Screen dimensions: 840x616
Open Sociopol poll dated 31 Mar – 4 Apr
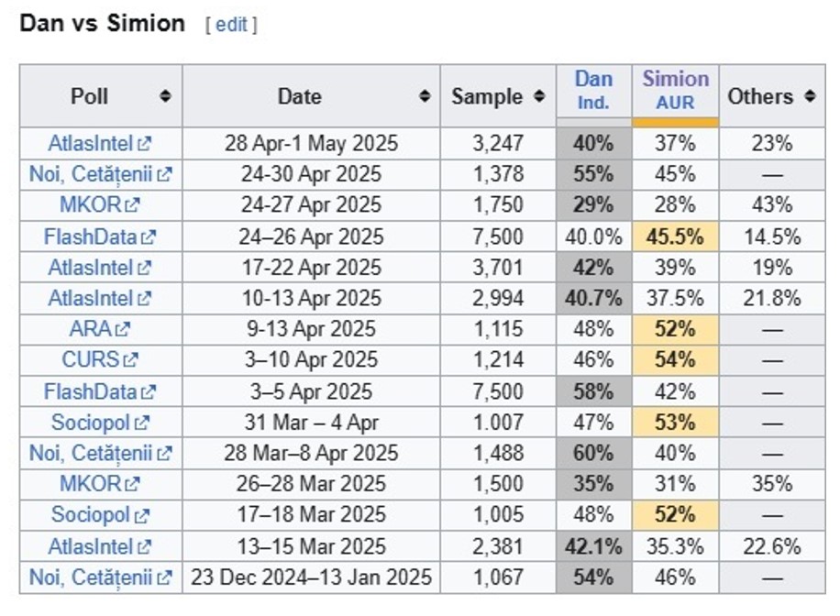coord(92,423)
